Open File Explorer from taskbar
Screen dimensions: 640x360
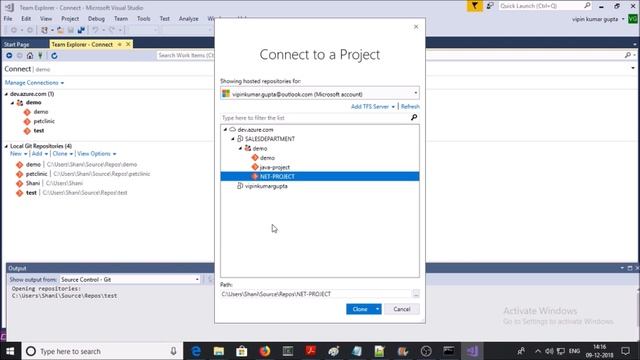click(x=219, y=351)
